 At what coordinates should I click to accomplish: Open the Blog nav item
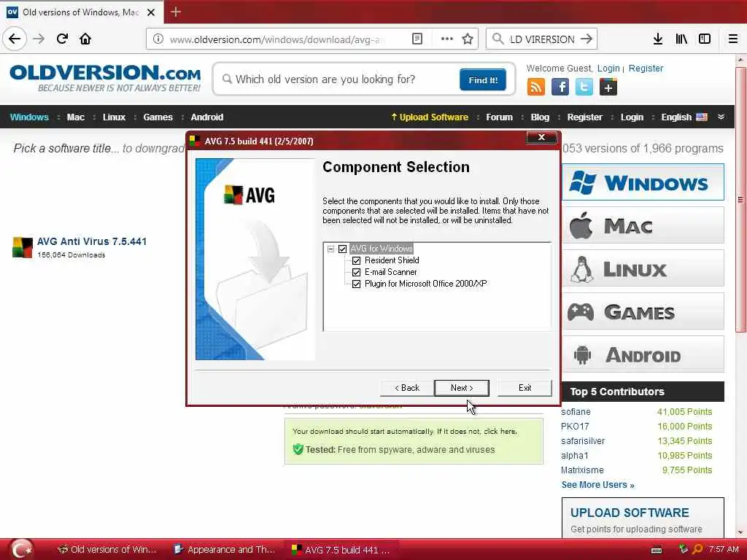coord(541,117)
